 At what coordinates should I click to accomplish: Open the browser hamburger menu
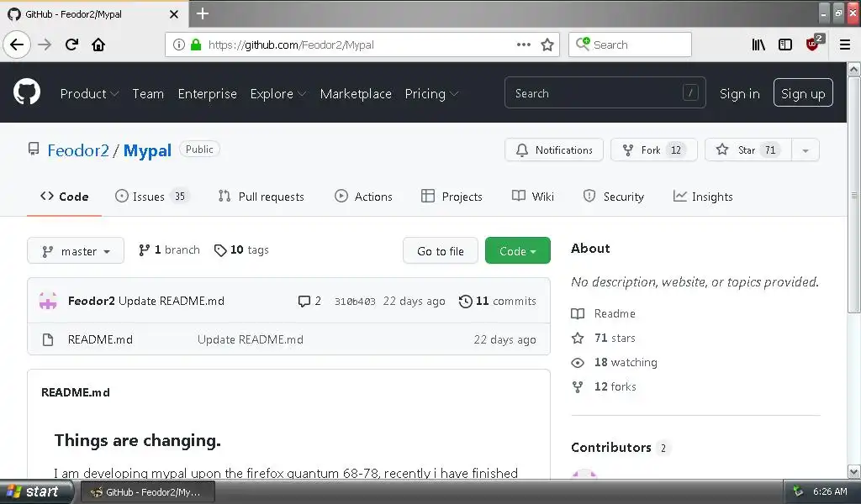(845, 45)
